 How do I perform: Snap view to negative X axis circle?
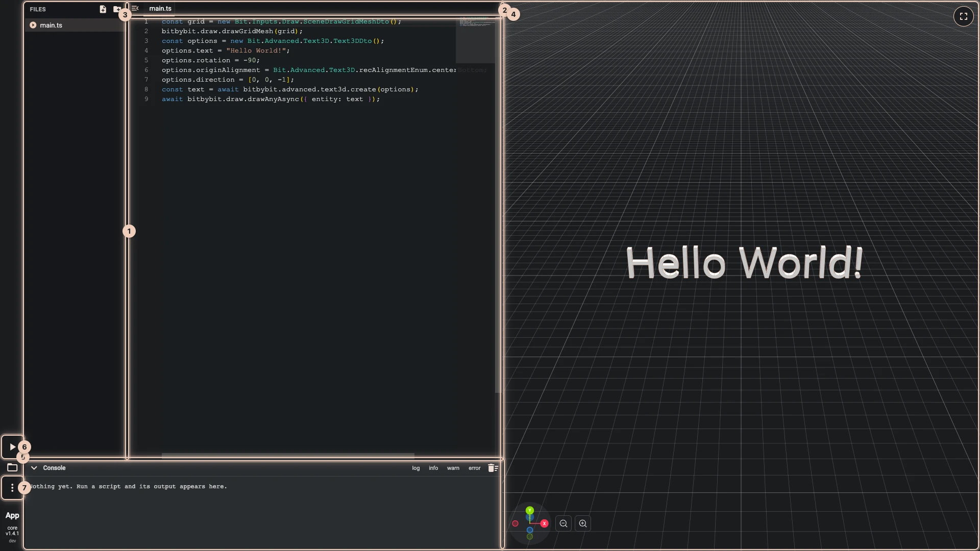point(515,523)
